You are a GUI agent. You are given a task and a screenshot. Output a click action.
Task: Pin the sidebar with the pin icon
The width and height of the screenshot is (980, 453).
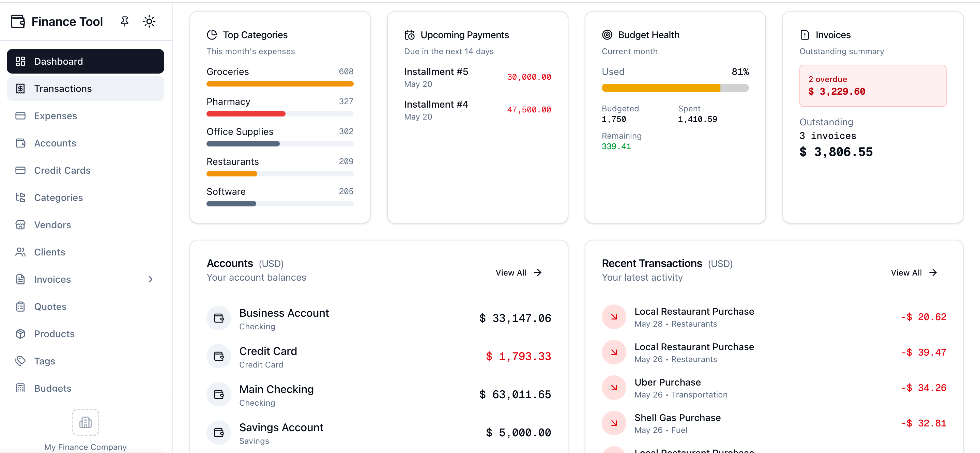[x=124, y=21]
